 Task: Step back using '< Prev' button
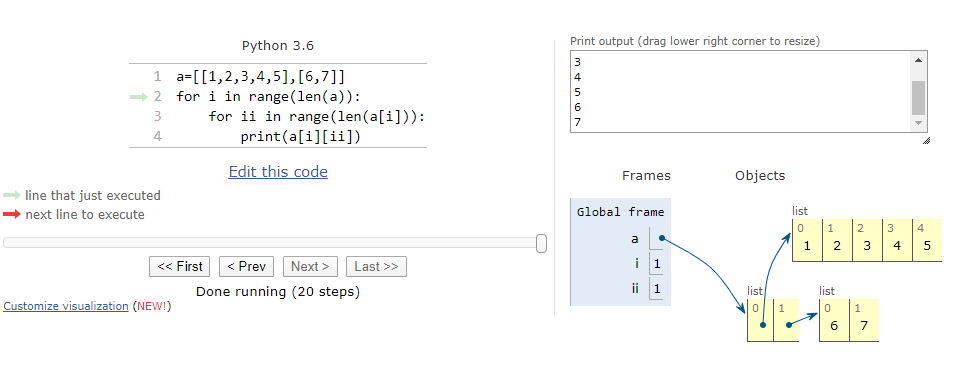247,267
